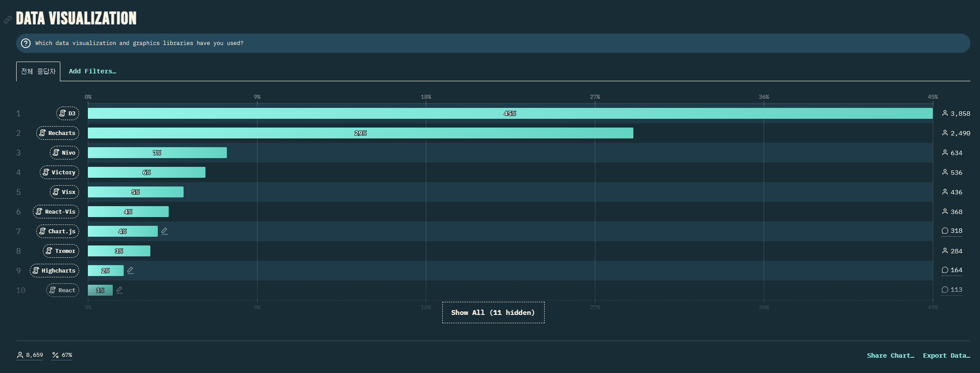Click the 8,659 total respondents stat
Screen dimensions: 980x373
click(30, 355)
